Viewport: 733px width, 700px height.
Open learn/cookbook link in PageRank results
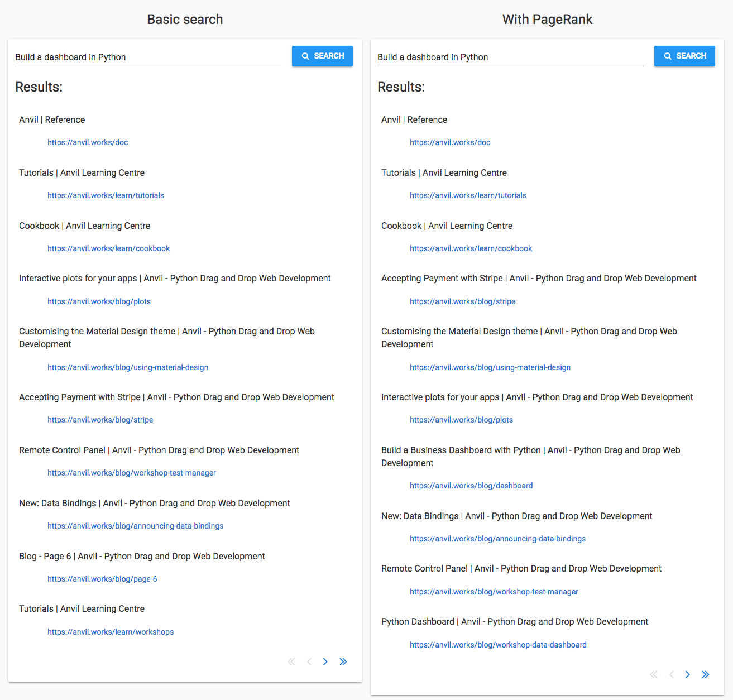point(471,248)
